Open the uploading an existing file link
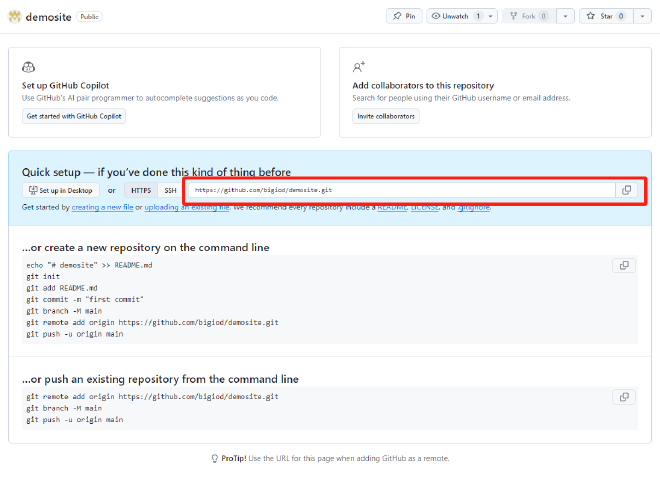 [187, 207]
